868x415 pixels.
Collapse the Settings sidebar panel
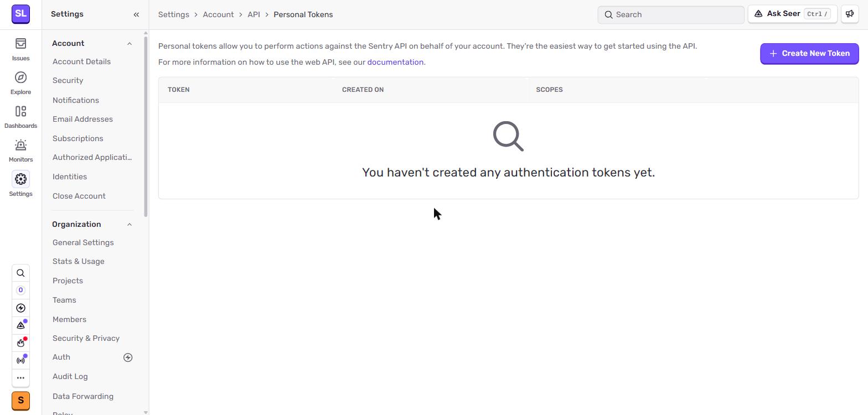[x=136, y=14]
